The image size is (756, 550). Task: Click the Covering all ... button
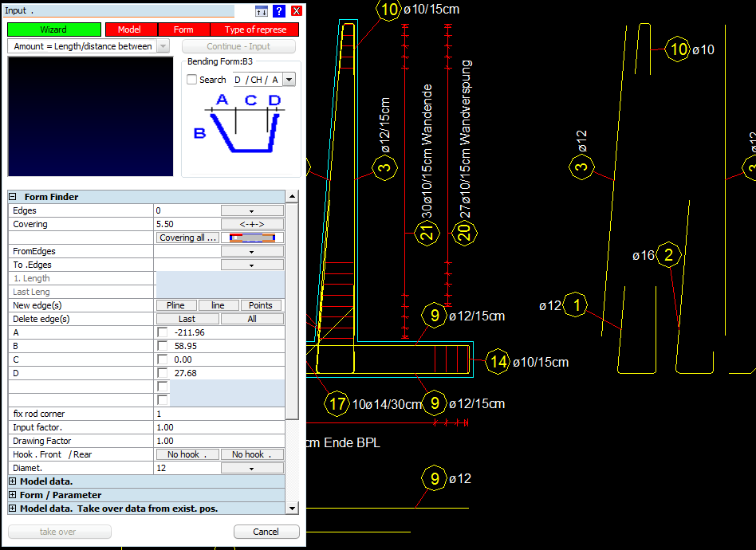(187, 238)
